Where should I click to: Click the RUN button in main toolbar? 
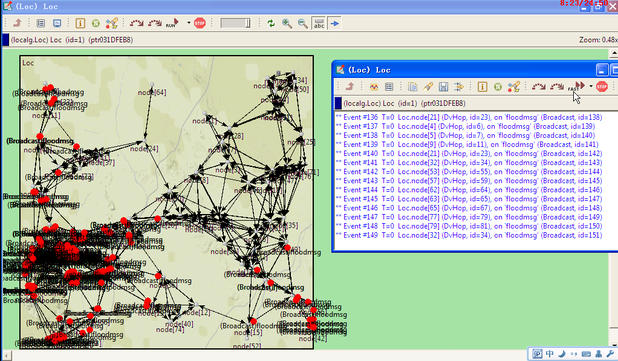point(172,23)
